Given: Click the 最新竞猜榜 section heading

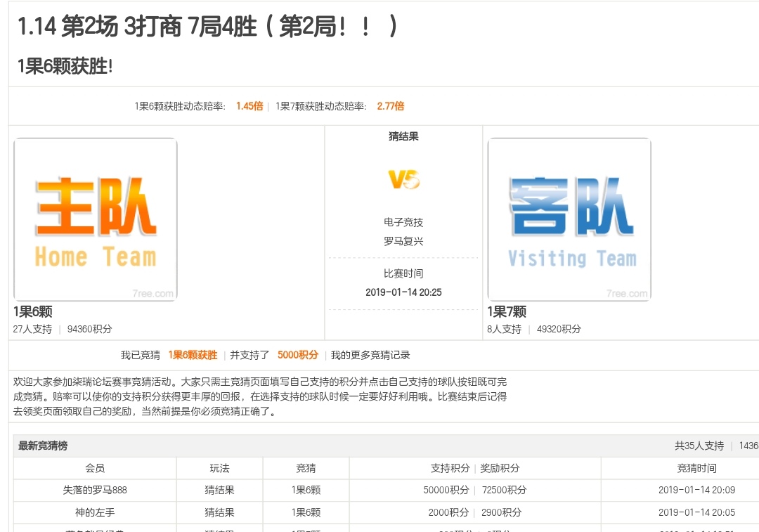Looking at the screenshot, I should tap(43, 446).
